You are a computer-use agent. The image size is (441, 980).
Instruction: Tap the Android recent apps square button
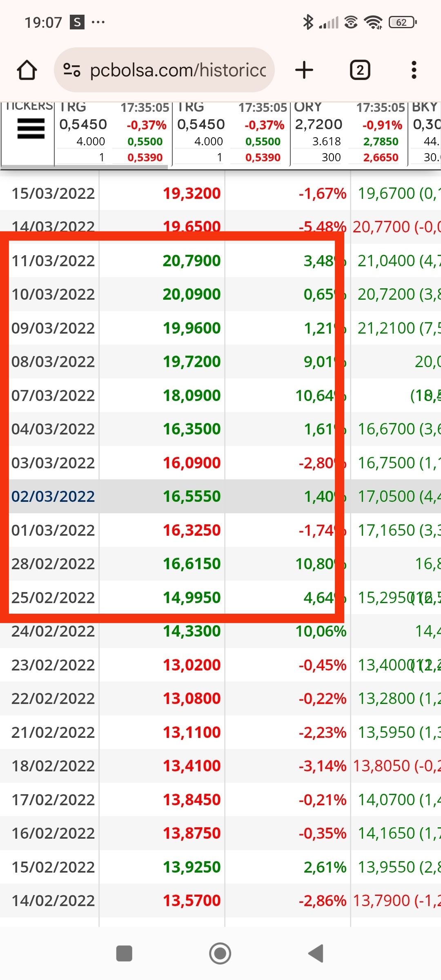[124, 953]
